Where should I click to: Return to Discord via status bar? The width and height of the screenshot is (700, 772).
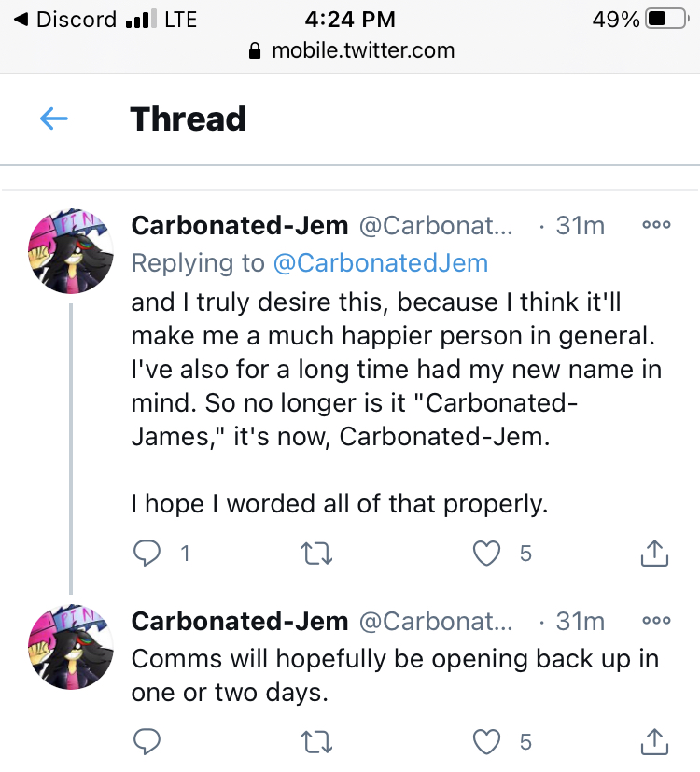click(x=65, y=20)
